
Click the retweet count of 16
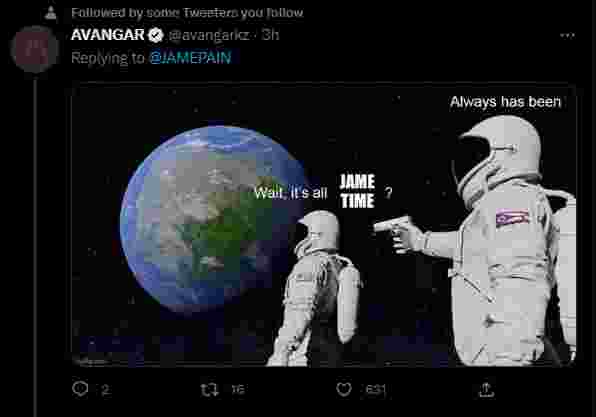tap(238, 389)
